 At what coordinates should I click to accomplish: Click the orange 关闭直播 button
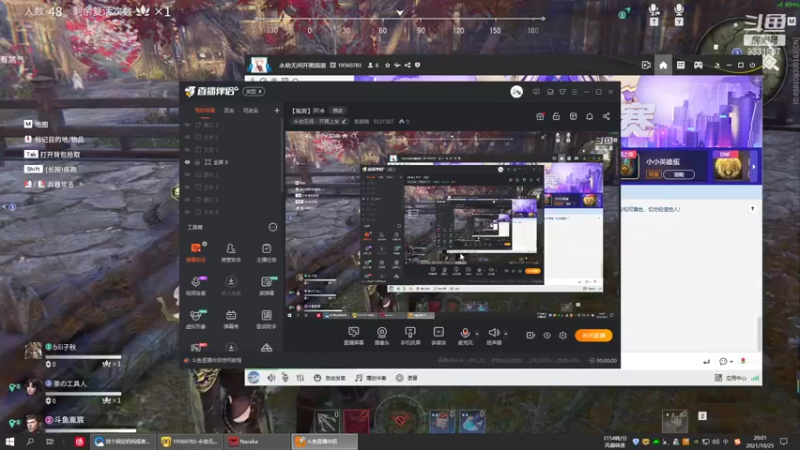point(593,335)
